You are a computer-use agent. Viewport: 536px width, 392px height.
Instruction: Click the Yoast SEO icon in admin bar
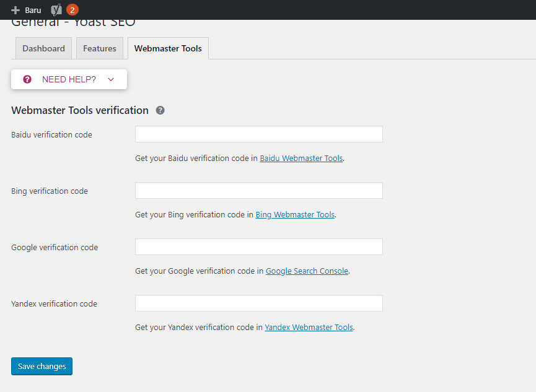[x=56, y=10]
